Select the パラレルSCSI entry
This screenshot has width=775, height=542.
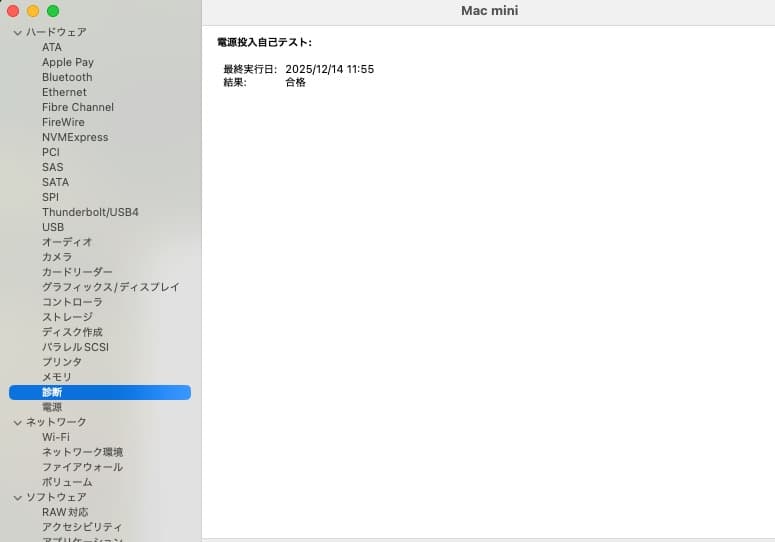pos(75,347)
